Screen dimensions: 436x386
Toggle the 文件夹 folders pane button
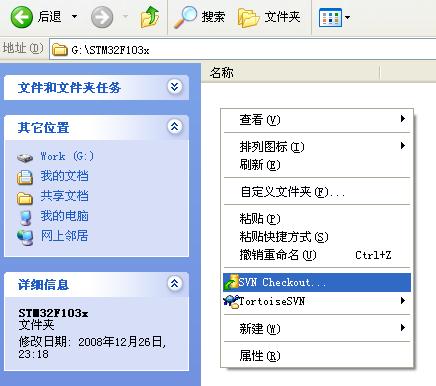[269, 17]
